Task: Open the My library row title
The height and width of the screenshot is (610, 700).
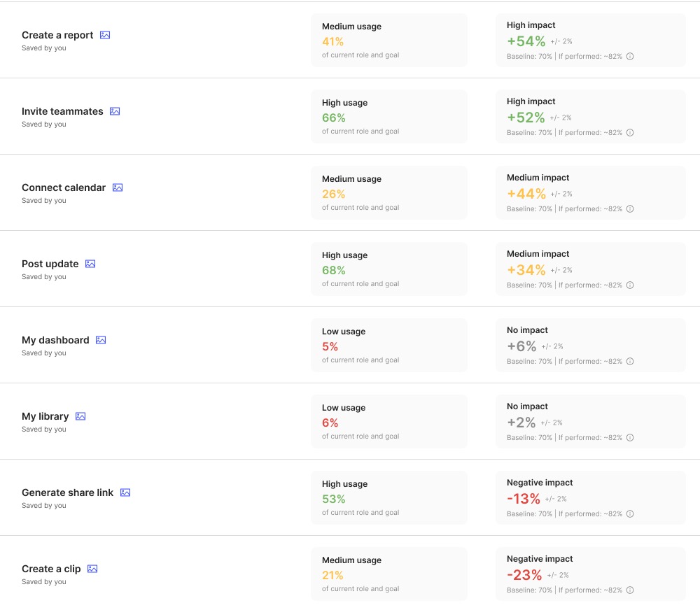Action: coord(45,416)
